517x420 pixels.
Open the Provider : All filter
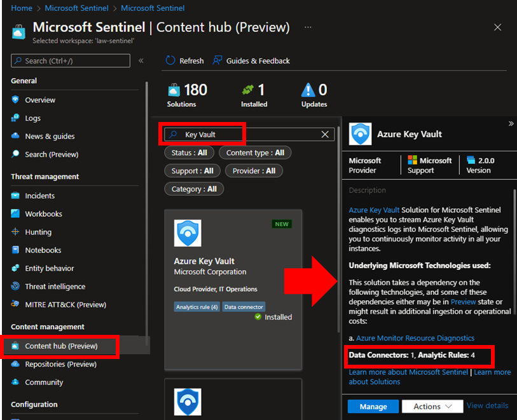(x=254, y=171)
